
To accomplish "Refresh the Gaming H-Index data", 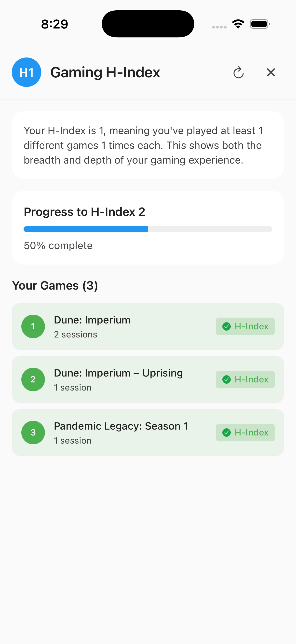I will coord(239,72).
